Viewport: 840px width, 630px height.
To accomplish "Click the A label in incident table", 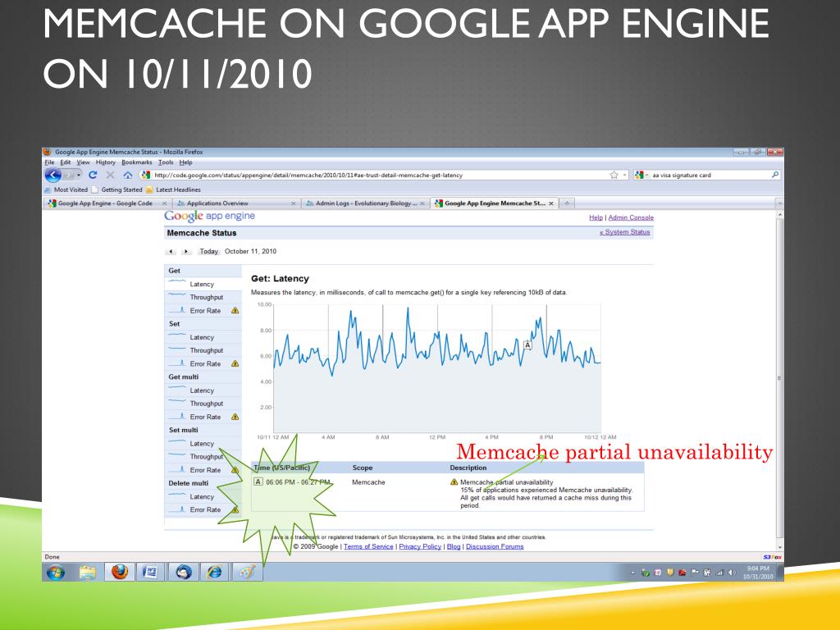I will point(258,482).
